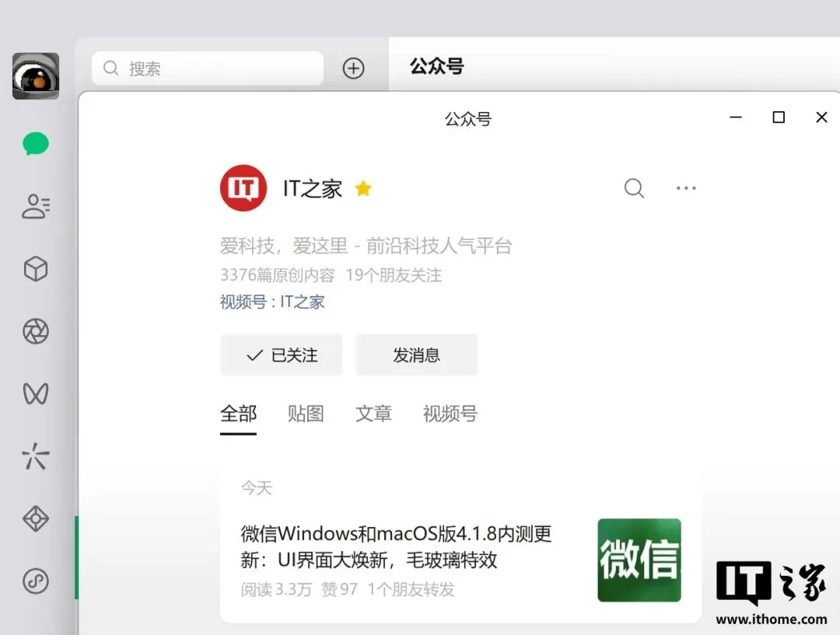Click the link icon at sidebar bottom
Image resolution: width=840 pixels, height=635 pixels.
(x=34, y=581)
